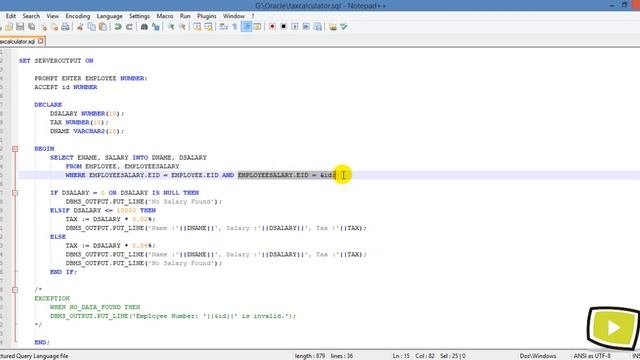Click the 'Col : 82' status bar entry
640x360 pixels.
[425, 356]
